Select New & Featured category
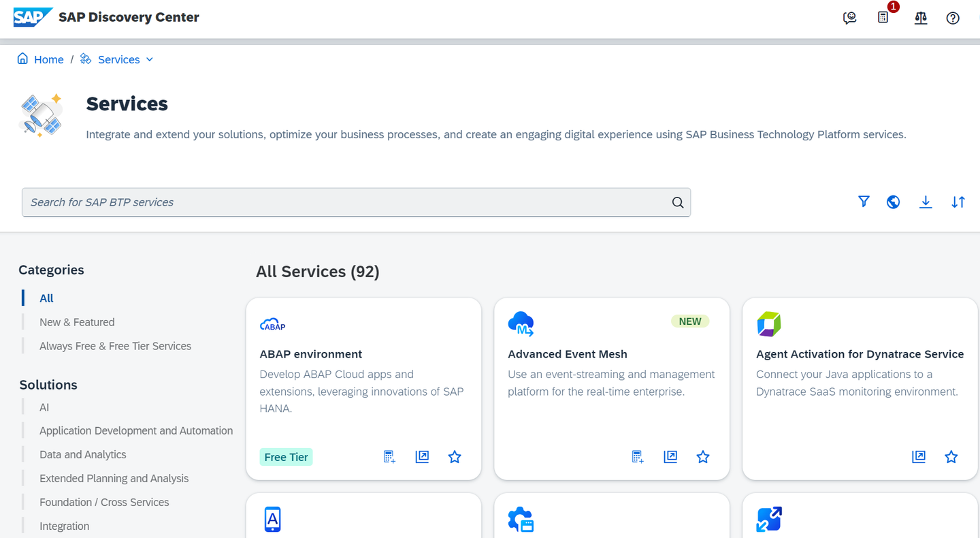The image size is (980, 538). pyautogui.click(x=77, y=322)
